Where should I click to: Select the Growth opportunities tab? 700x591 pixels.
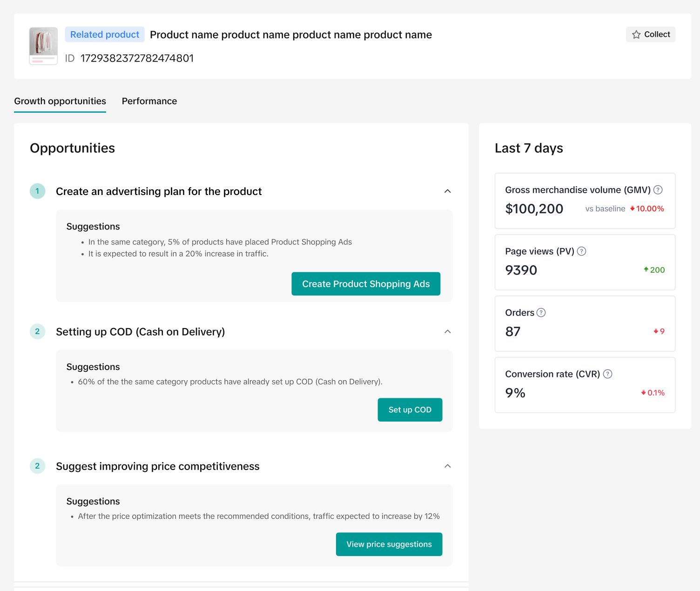coord(60,101)
